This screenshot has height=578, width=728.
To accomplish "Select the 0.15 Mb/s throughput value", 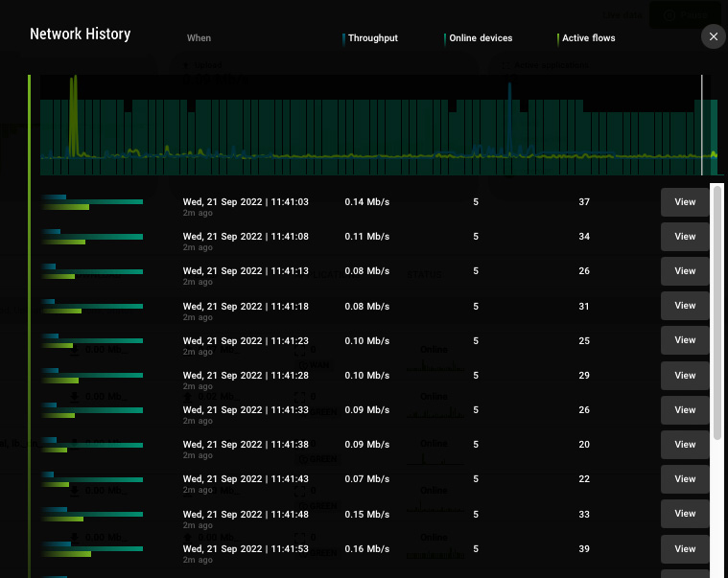I will [366, 514].
